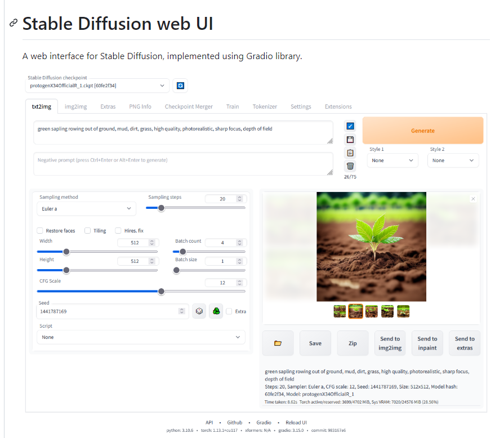Click the blue arrow read-parameters icon
Screen dimensions: 504x438
pyautogui.click(x=350, y=126)
